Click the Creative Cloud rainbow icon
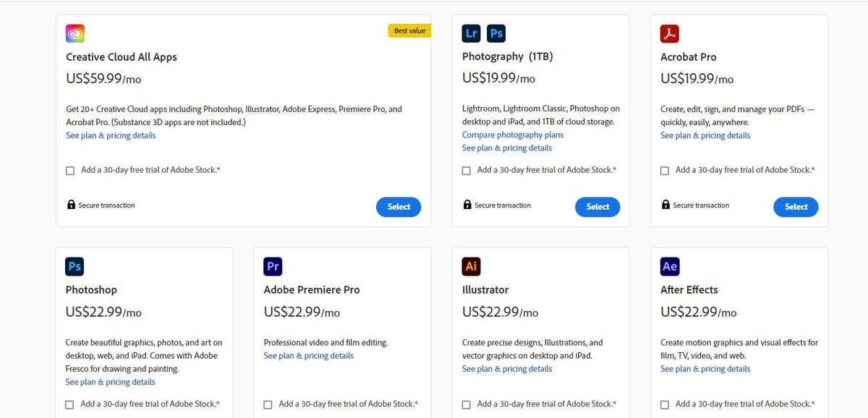Screen dimensions: 868x418 pos(75,33)
